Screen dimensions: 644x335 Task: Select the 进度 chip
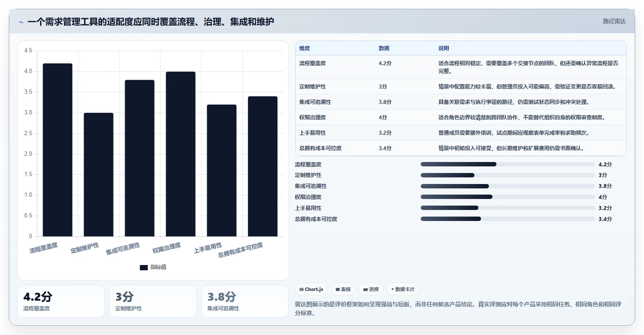(x=371, y=289)
